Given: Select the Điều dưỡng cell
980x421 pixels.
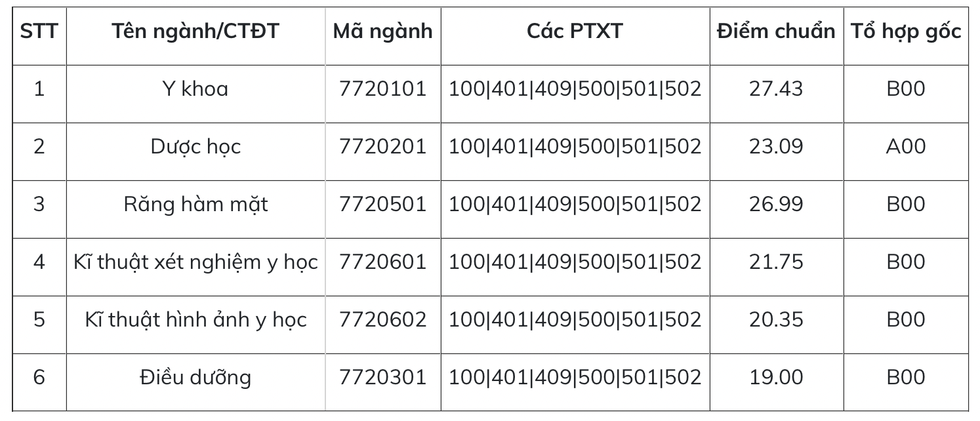Looking at the screenshot, I should click(195, 378).
